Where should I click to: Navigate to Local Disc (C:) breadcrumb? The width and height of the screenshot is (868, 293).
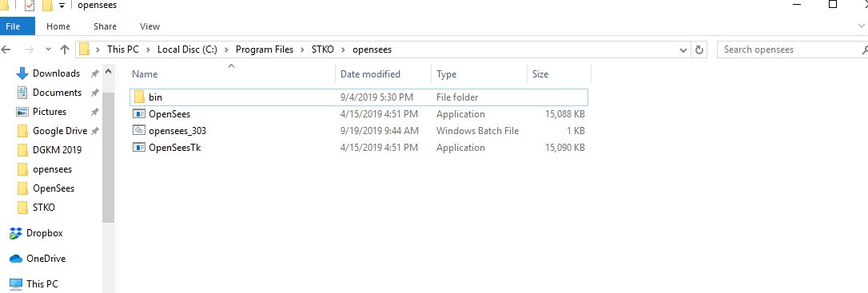[187, 49]
